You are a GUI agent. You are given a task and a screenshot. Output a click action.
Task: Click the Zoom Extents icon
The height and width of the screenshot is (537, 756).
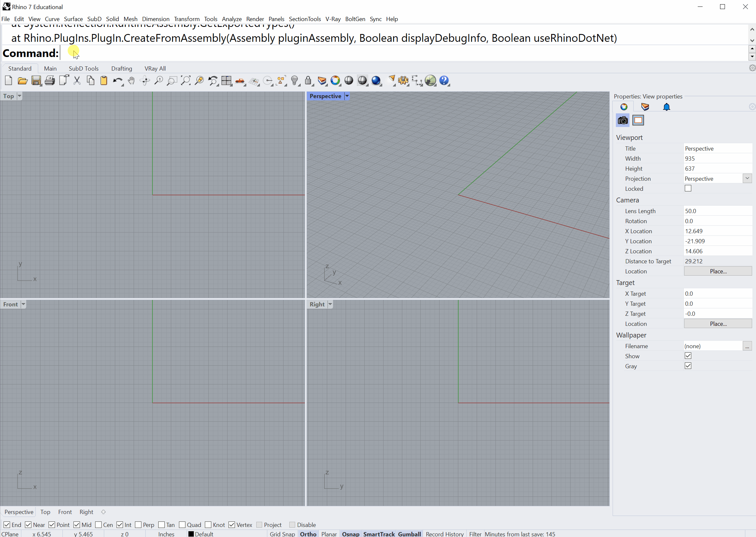coord(186,81)
